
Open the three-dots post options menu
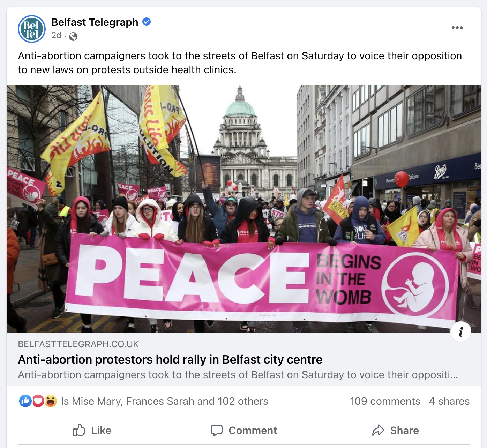tap(457, 28)
